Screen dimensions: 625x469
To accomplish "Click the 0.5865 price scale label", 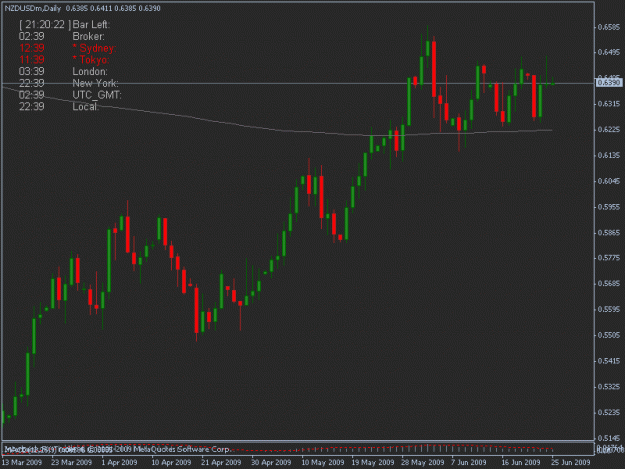I will (x=609, y=233).
